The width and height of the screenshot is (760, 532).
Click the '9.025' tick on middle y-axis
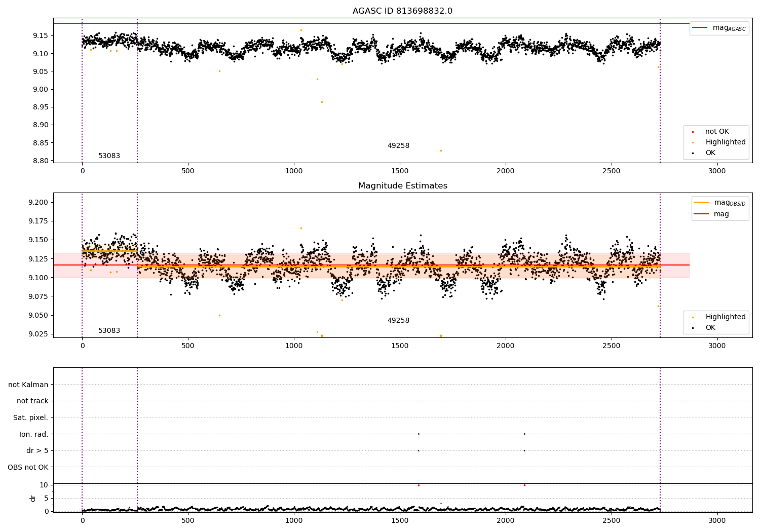[x=39, y=334]
